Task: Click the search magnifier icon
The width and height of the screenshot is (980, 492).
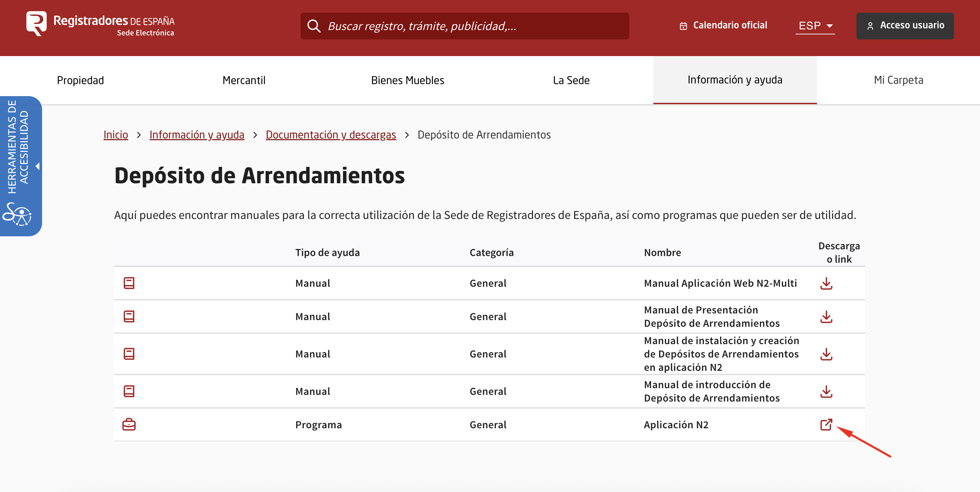Action: [314, 26]
